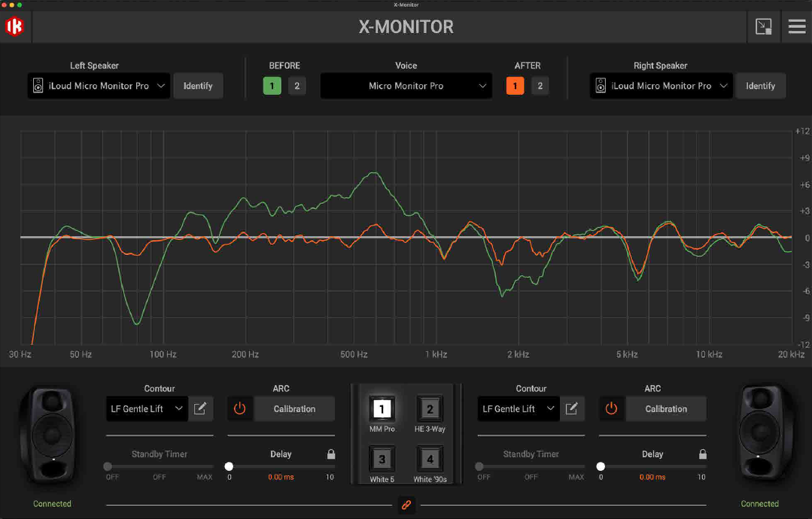Select the White '90s voice preset 4
The image size is (812, 519).
pyautogui.click(x=429, y=459)
